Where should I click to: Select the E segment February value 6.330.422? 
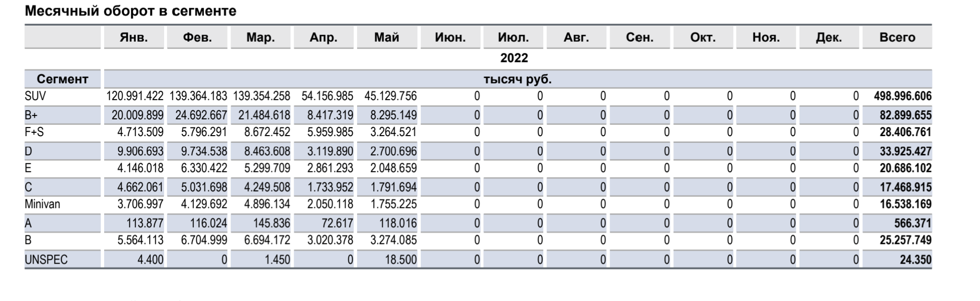204,168
